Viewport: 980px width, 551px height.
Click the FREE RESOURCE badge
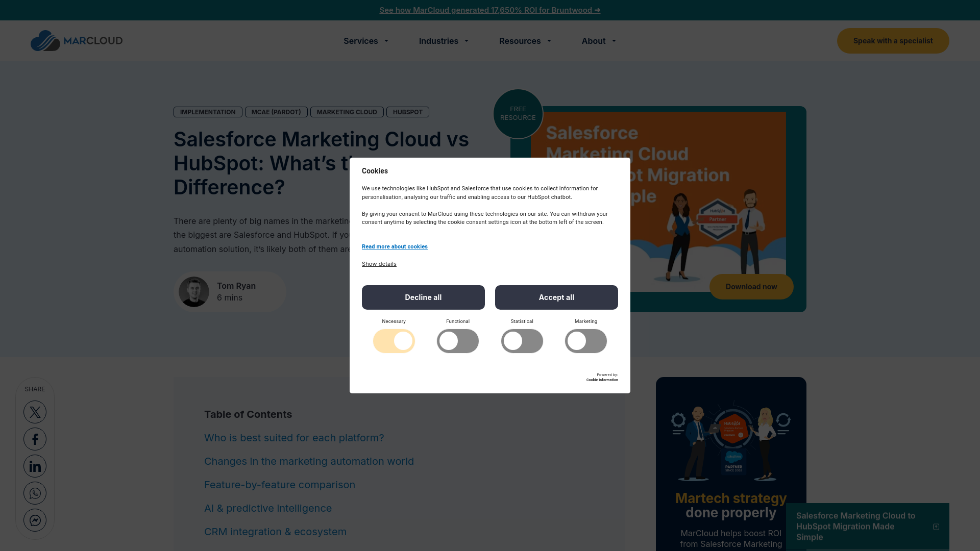[x=518, y=114]
